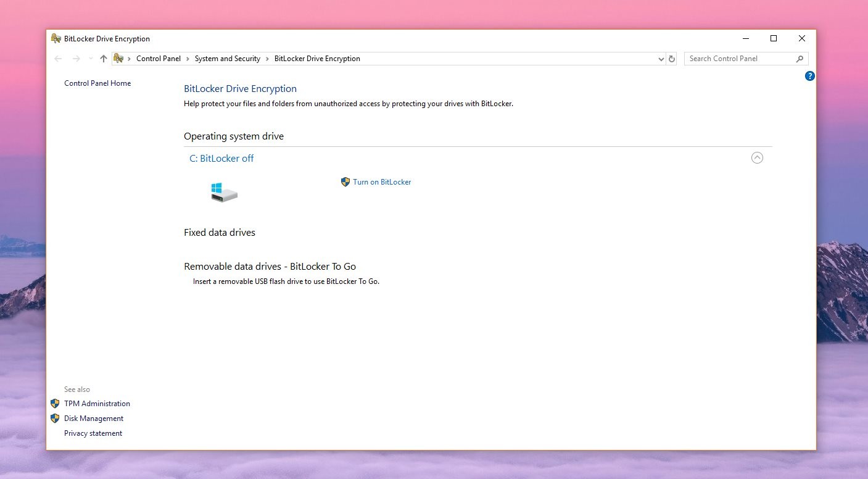
Task: Open TPM Administration
Action: pos(97,404)
